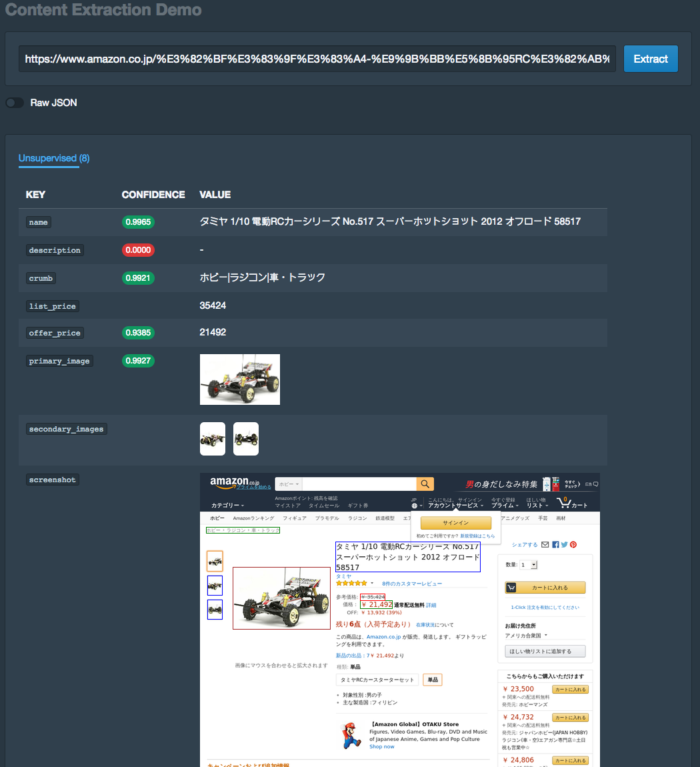Screen dimensions: 700x767
Task: Click the Shop now link in the screenshot
Action: (x=382, y=746)
